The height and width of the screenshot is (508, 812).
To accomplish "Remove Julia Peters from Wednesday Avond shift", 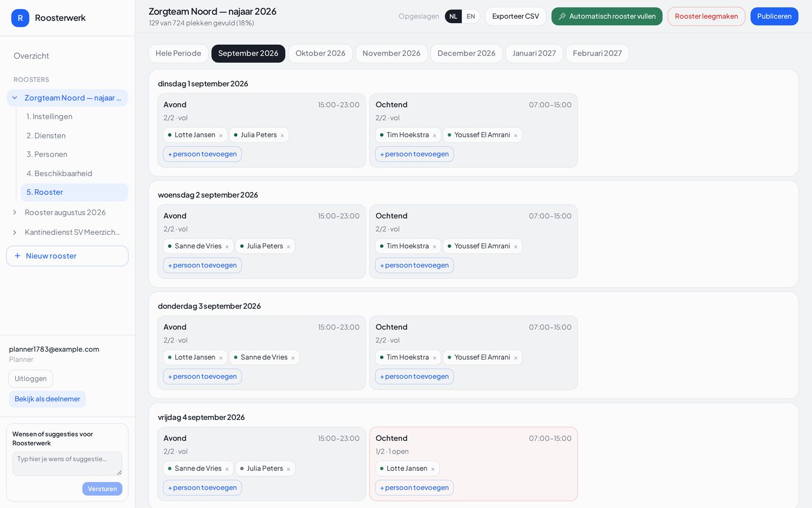I will (x=289, y=247).
